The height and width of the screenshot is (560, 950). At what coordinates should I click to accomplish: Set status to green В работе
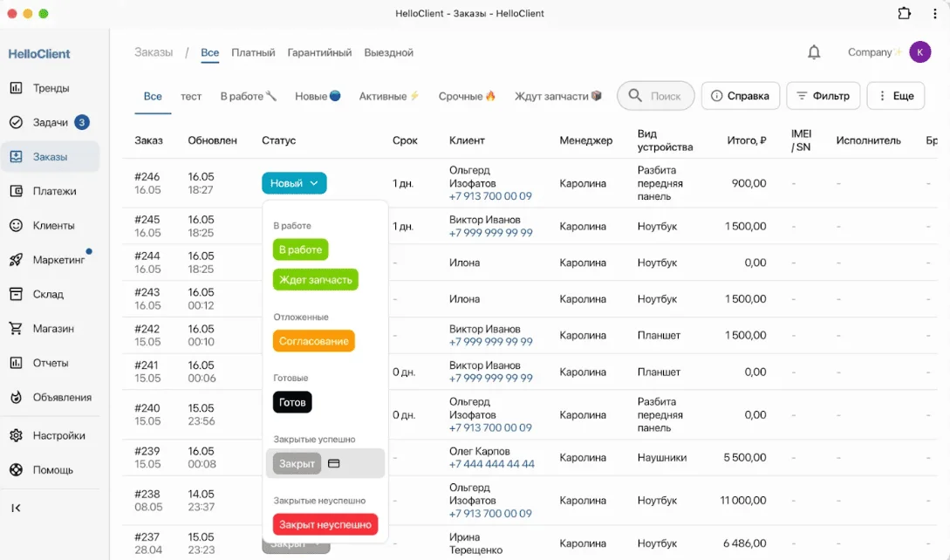click(300, 249)
